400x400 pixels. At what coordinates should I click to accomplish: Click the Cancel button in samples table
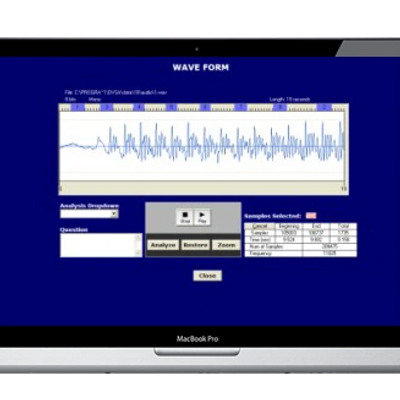[x=260, y=226]
